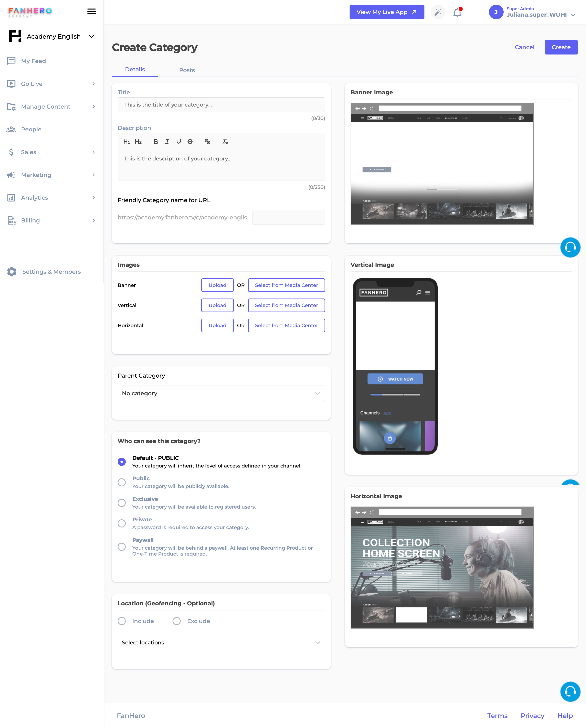Insert a link in description
The image size is (586, 728).
click(208, 142)
